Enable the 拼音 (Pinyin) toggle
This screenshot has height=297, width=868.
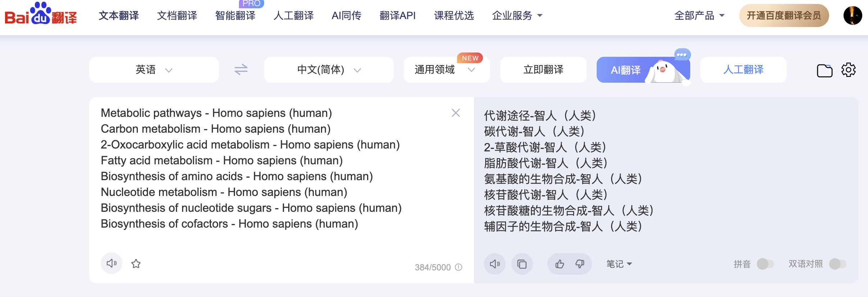coord(765,264)
